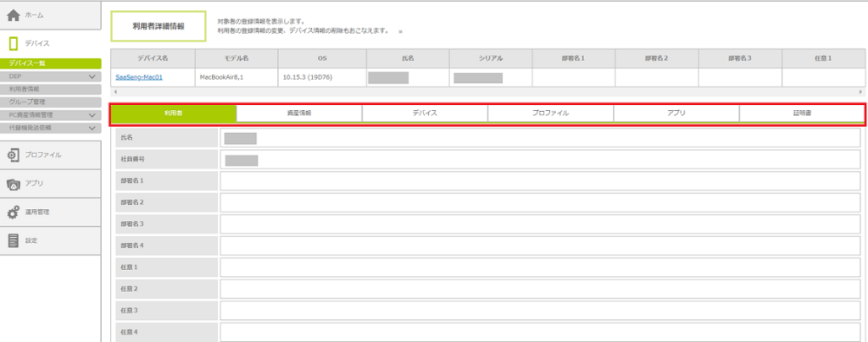
Task: Expand the DEP submenu chevron
Action: pos(92,76)
